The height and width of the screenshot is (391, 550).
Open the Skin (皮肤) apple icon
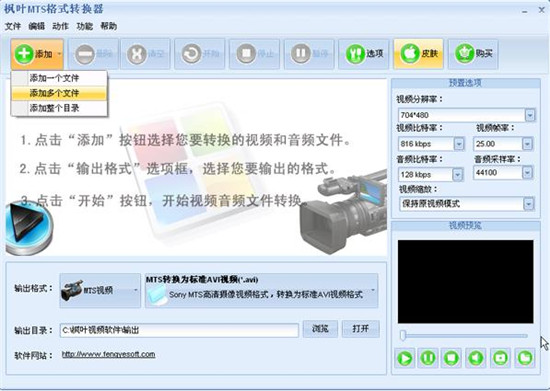(x=410, y=54)
